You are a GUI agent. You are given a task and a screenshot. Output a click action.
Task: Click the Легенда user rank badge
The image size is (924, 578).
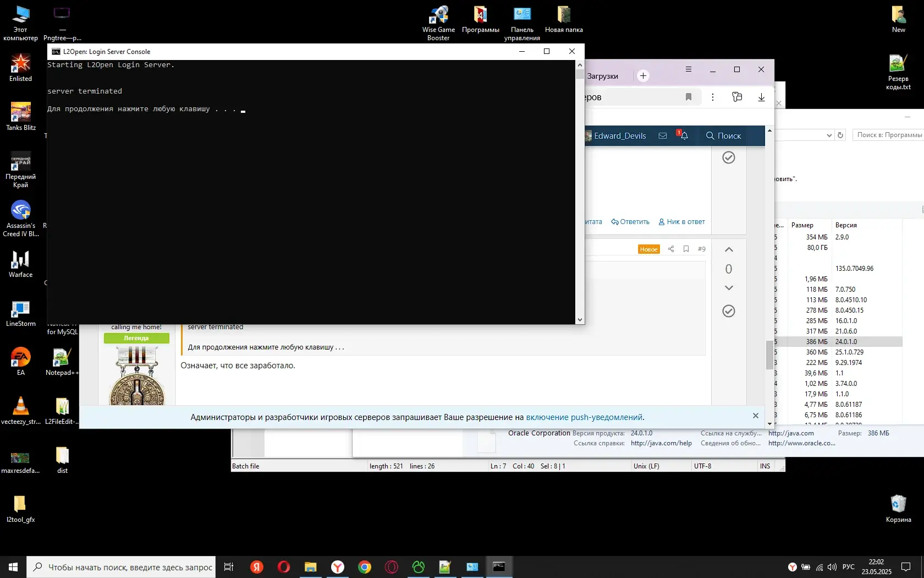pos(136,338)
